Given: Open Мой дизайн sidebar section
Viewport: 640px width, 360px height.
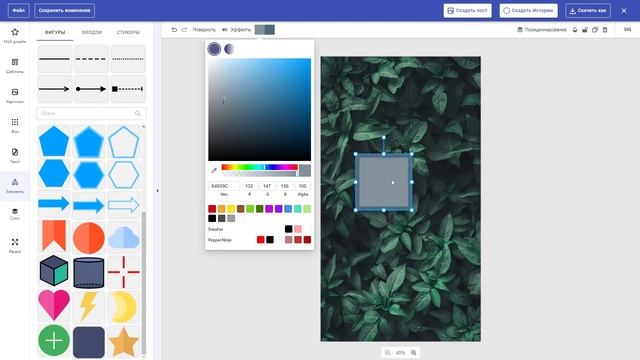Looking at the screenshot, I should [15, 36].
